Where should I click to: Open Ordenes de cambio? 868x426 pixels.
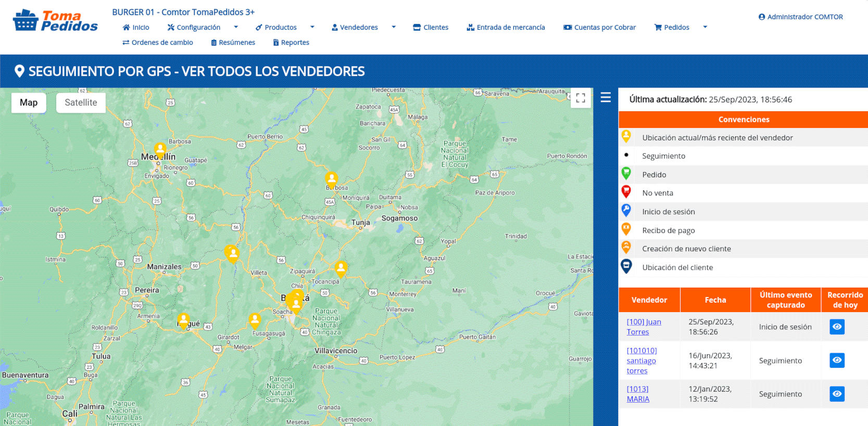[158, 43]
